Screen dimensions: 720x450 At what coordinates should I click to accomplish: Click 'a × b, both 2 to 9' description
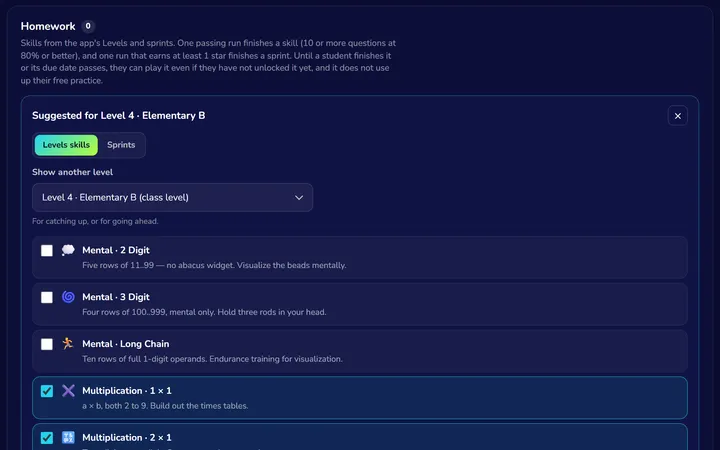click(x=165, y=406)
